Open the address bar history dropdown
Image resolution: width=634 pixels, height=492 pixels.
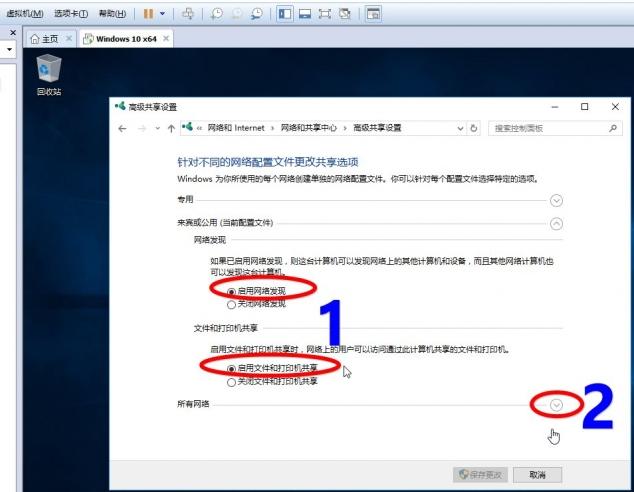coord(460,129)
